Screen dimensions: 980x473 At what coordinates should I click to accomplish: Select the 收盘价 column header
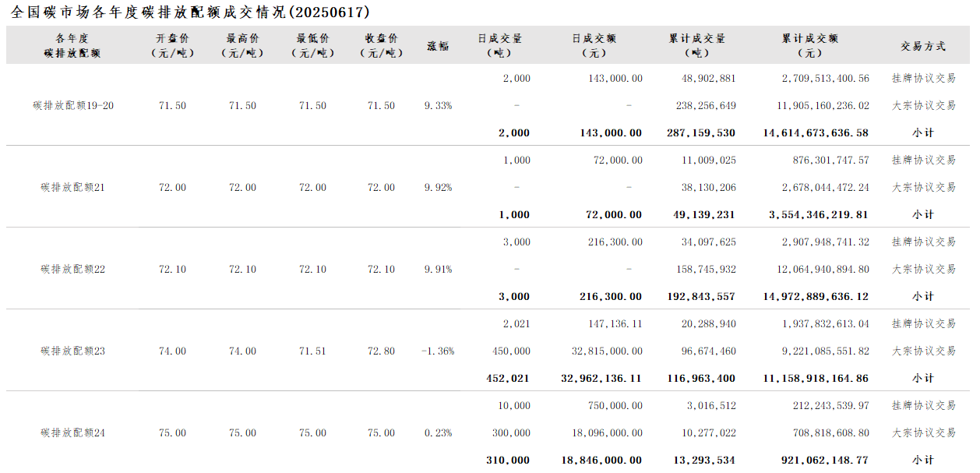tap(382, 46)
